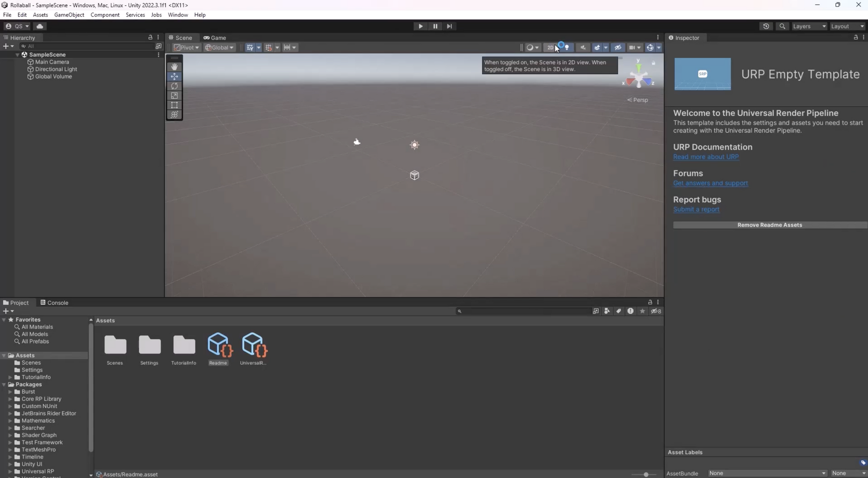Switch to the Console tab

54,303
